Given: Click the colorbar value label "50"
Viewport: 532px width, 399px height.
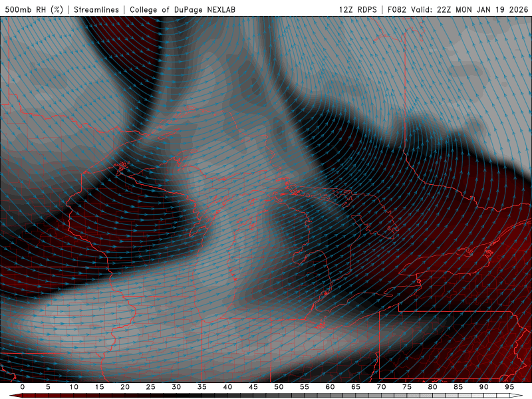Looking at the screenshot, I should tap(279, 387).
